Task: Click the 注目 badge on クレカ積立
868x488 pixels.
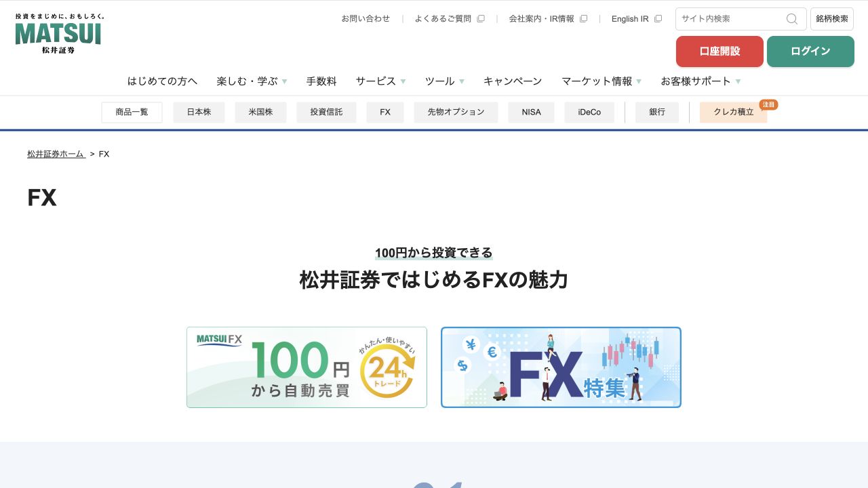Action: (x=768, y=104)
